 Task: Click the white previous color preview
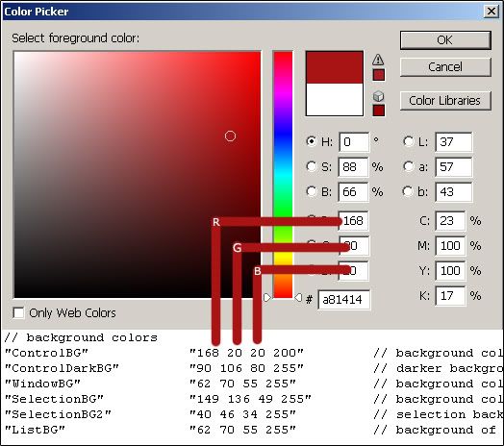click(335, 99)
